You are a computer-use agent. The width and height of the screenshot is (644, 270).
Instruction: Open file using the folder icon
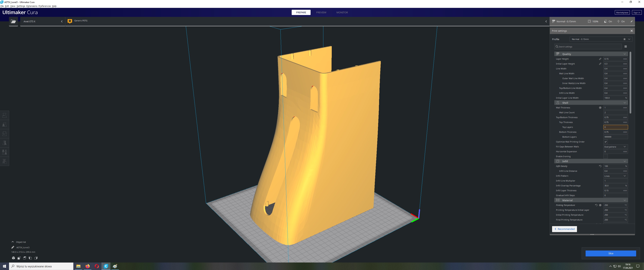click(x=13, y=21)
